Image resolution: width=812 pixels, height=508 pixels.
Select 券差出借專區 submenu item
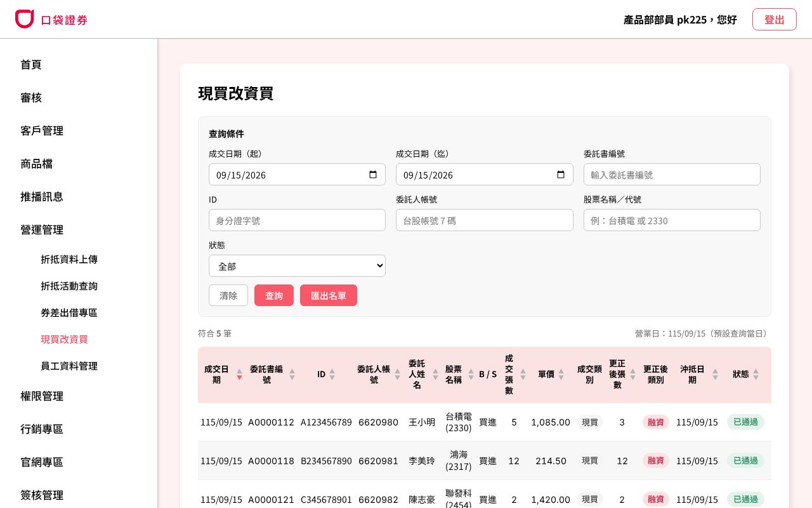pyautogui.click(x=69, y=312)
